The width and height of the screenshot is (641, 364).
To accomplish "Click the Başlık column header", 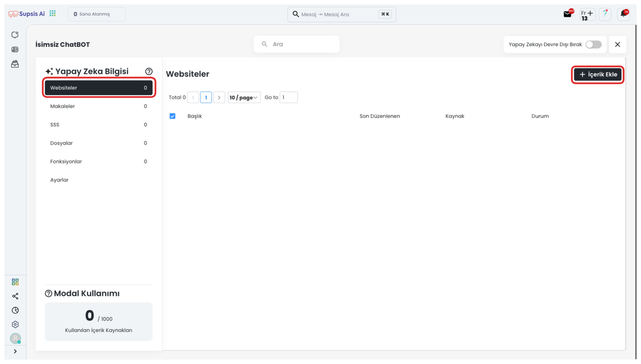I will coord(195,116).
